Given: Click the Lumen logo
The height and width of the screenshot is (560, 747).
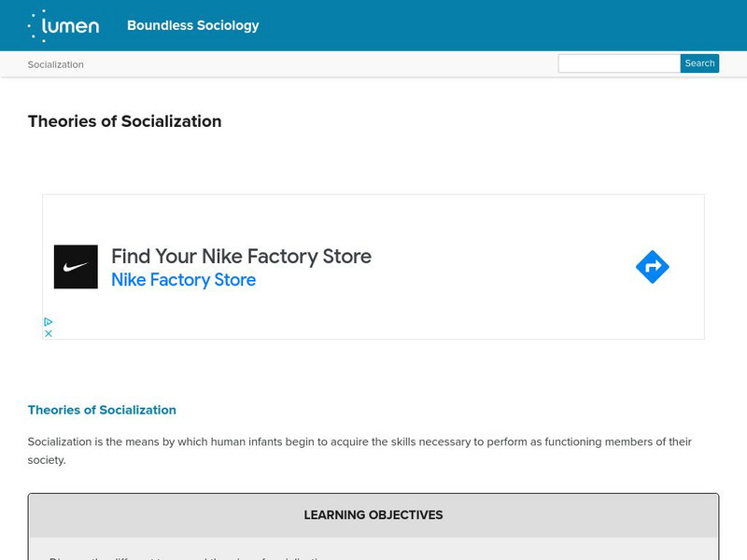Looking at the screenshot, I should (63, 25).
